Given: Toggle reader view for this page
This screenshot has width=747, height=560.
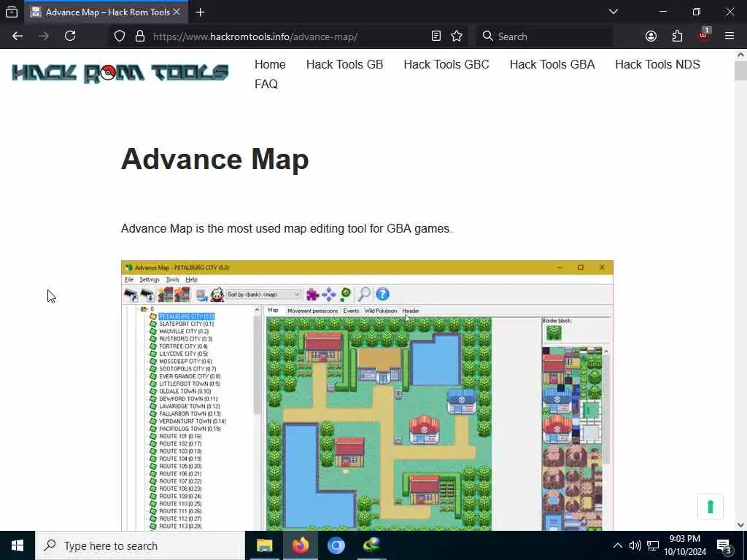Looking at the screenshot, I should point(436,36).
